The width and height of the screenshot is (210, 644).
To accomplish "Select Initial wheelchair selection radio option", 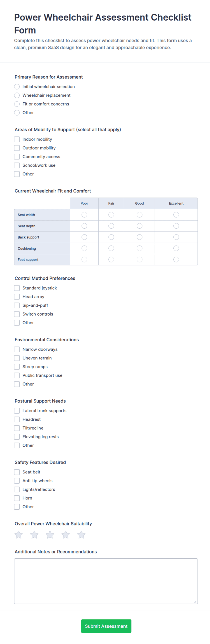I will coord(17,87).
